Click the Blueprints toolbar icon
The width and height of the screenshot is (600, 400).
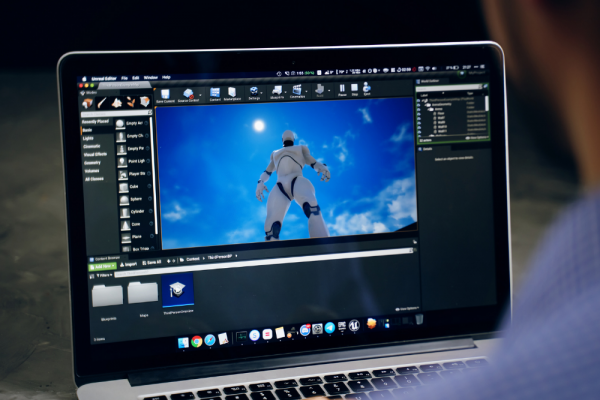click(x=277, y=92)
